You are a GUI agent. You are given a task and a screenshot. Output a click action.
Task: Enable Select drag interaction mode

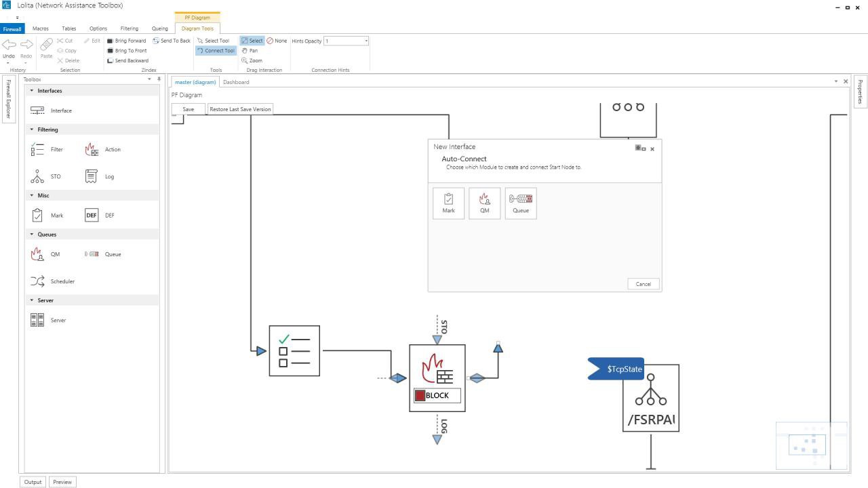tap(252, 41)
